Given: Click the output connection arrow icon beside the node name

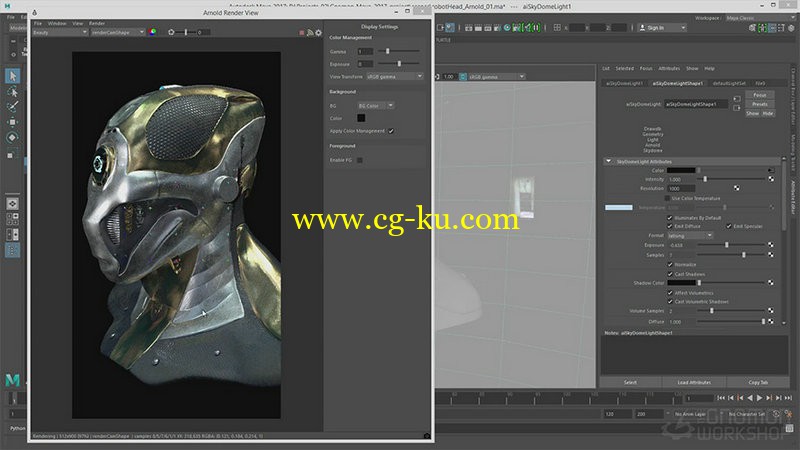Looking at the screenshot, I should (737, 108).
